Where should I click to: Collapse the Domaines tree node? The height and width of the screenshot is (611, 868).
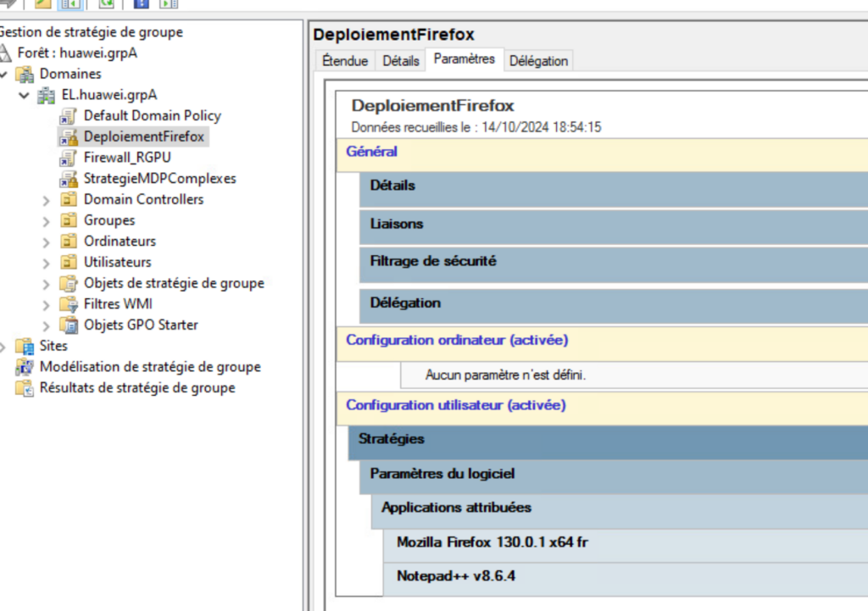pyautogui.click(x=4, y=75)
